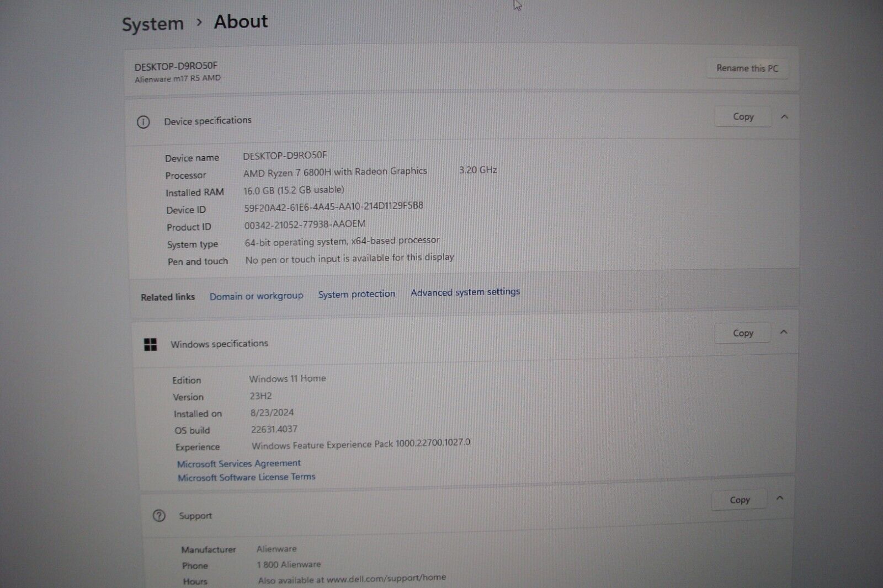Select Device name value DESKTOP-D9RO50F in specifications
This screenshot has height=588, width=883.
pyautogui.click(x=285, y=156)
